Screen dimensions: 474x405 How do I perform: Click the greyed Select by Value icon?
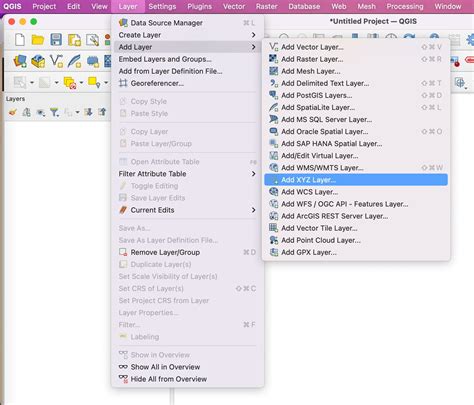44,82
